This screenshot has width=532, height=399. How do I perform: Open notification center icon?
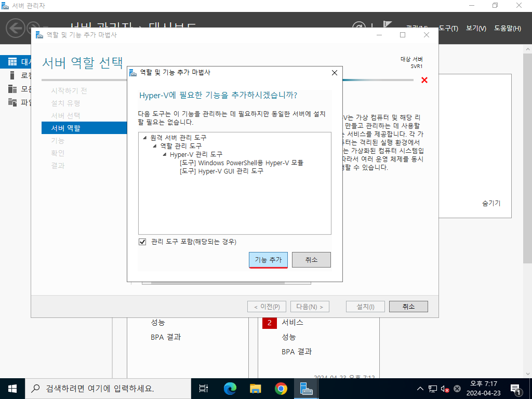(x=516, y=389)
